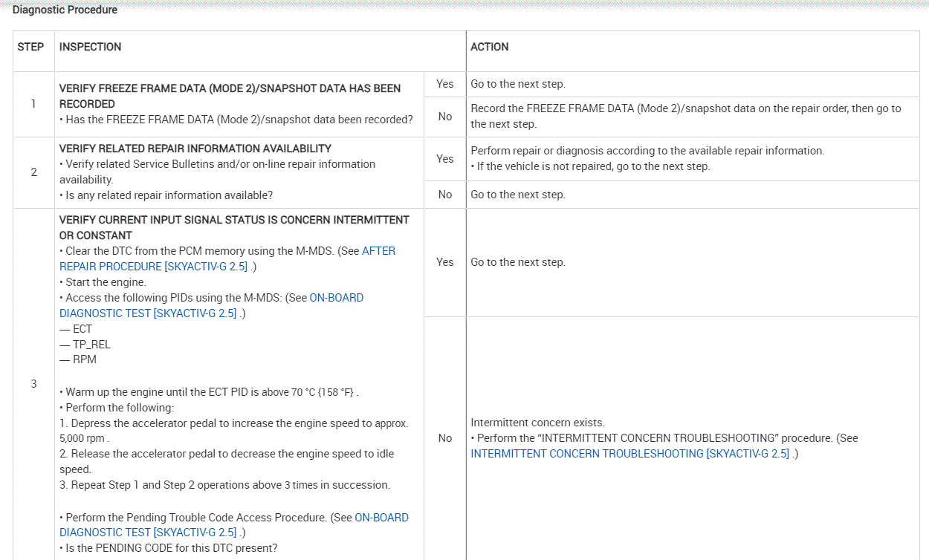Select the step number 2 cell
This screenshot has width=929, height=560.
tap(33, 172)
